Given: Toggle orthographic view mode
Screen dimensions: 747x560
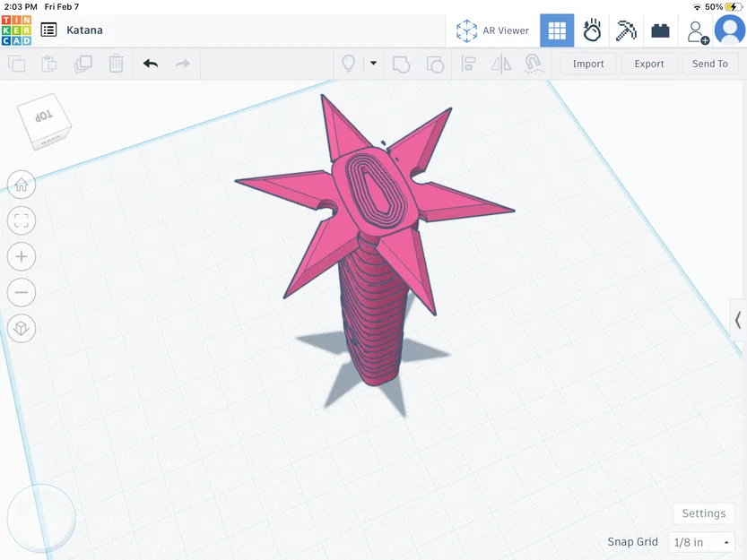Looking at the screenshot, I should pos(22,328).
